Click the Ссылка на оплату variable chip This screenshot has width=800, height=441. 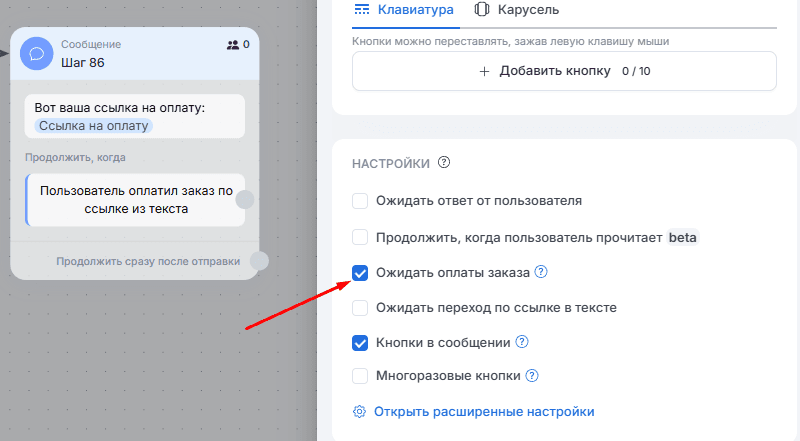pos(94,126)
